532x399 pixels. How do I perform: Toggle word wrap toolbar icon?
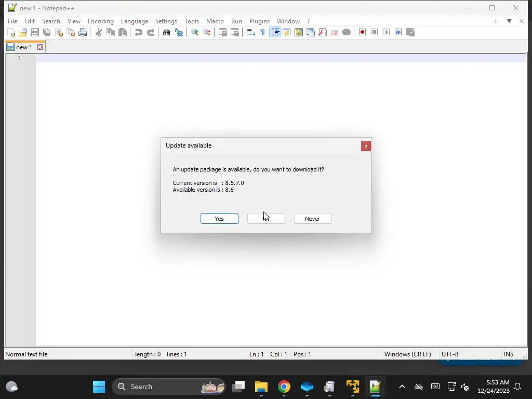coord(251,32)
